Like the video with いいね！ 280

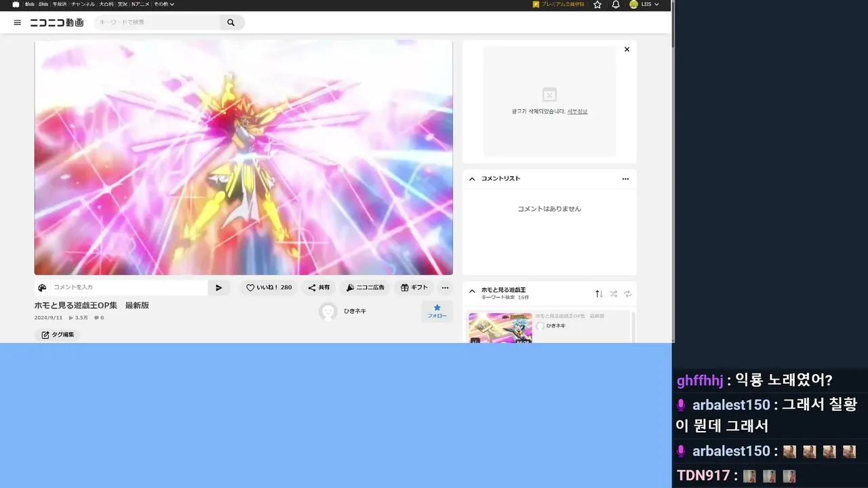(x=269, y=287)
